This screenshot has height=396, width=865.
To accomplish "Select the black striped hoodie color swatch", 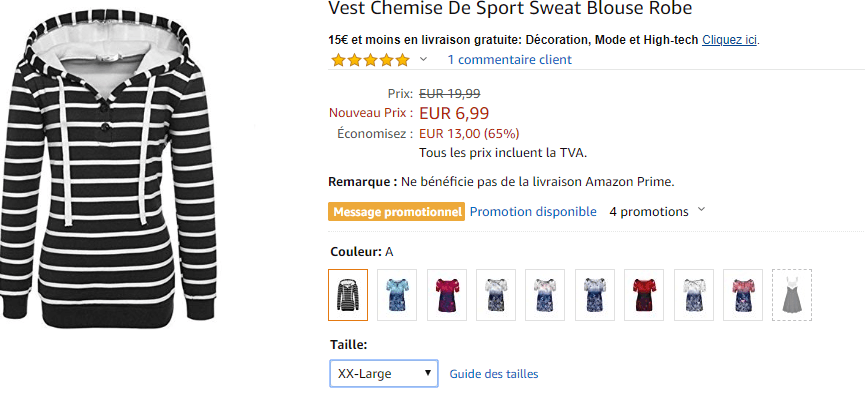I will coord(348,295).
